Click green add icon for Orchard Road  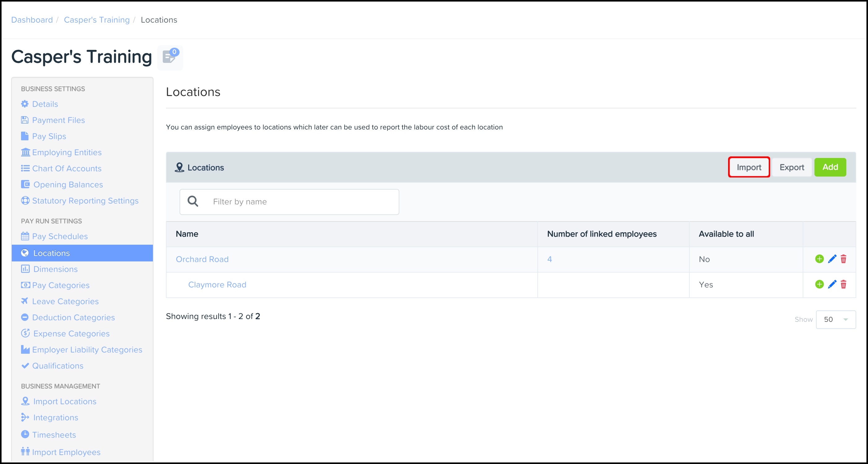[x=819, y=259]
